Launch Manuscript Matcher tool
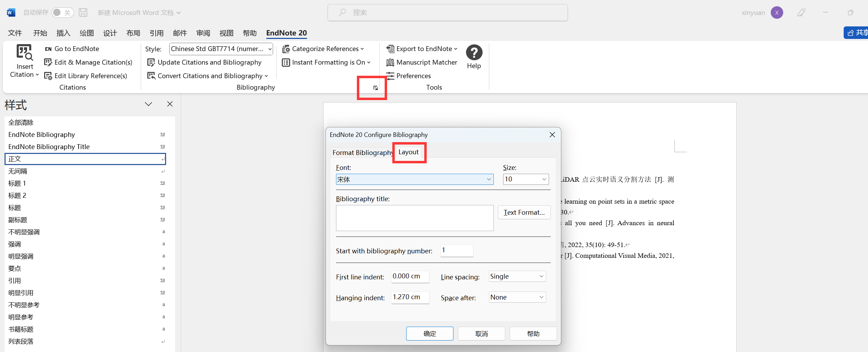 coord(422,63)
